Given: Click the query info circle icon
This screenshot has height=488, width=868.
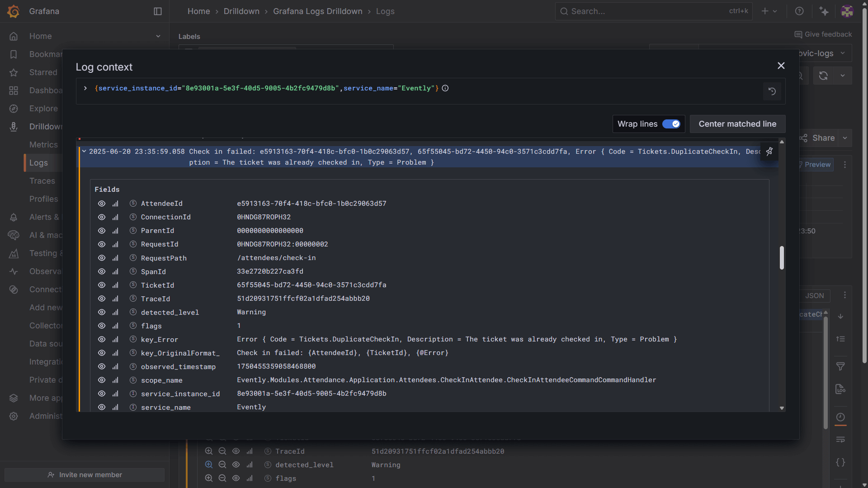Looking at the screenshot, I should (x=445, y=88).
